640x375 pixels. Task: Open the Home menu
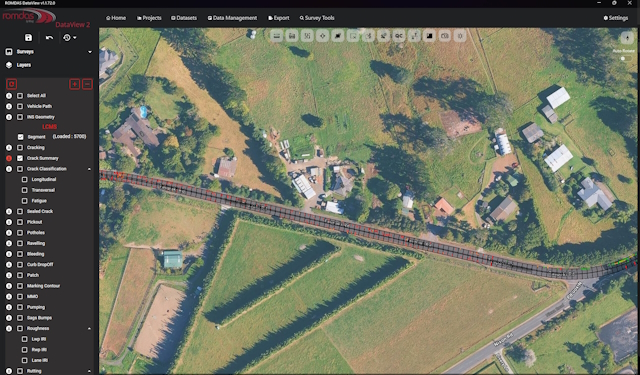116,18
